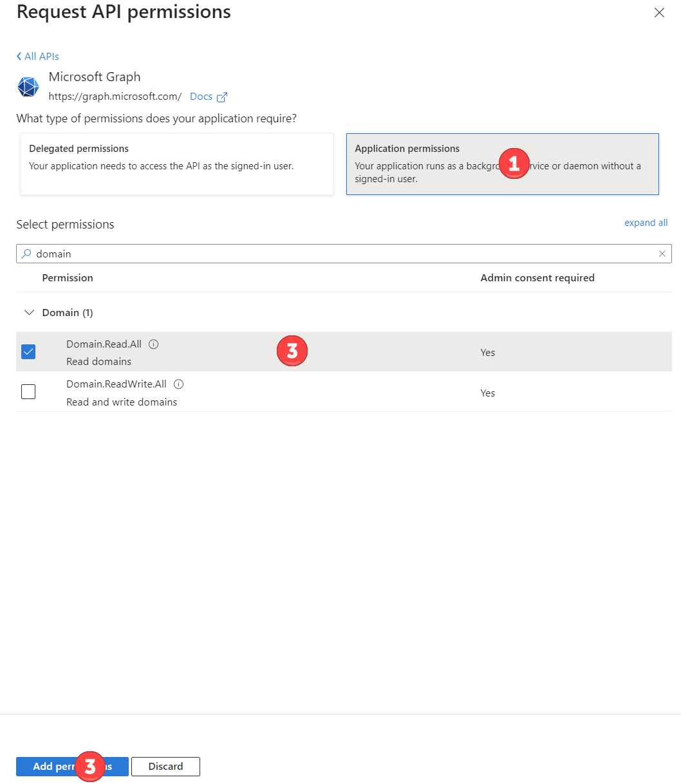The height and width of the screenshot is (784, 681).
Task: Collapse the Domain (1) permission group
Action: click(x=30, y=312)
